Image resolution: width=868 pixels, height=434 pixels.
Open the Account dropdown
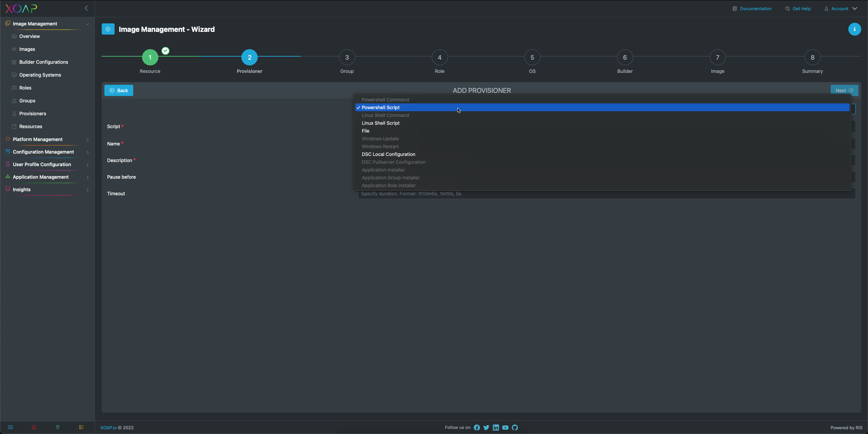(x=841, y=8)
